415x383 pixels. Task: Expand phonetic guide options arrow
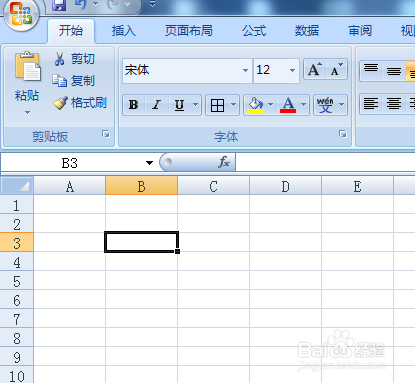coord(341,105)
